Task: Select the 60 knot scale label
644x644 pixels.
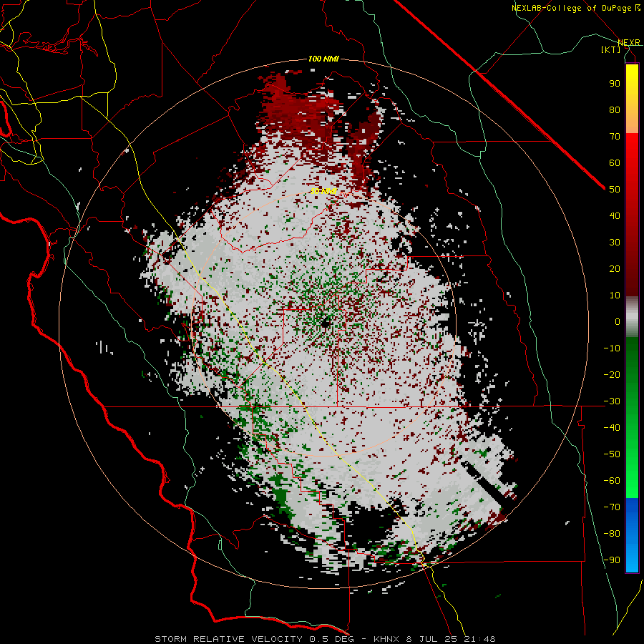Action: (615, 162)
